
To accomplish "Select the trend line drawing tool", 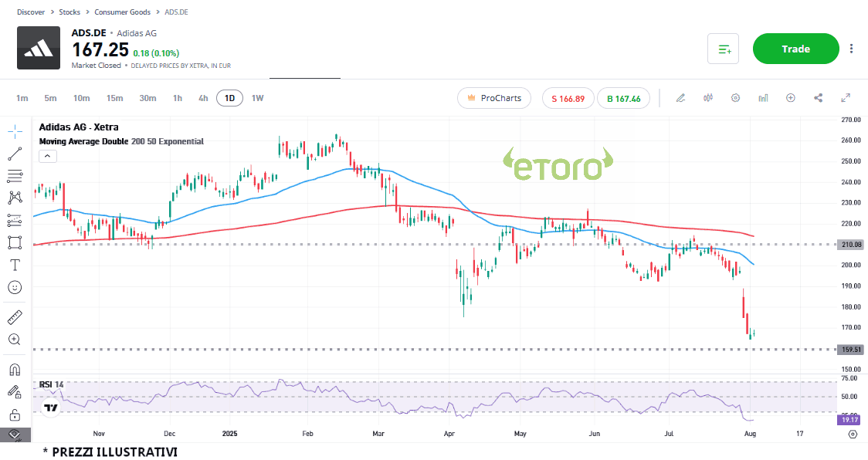I will tap(15, 154).
